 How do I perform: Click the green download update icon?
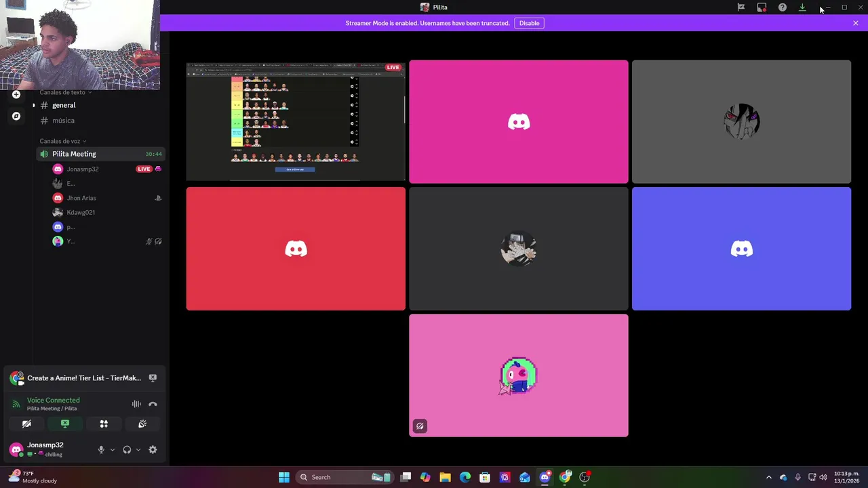[802, 7]
